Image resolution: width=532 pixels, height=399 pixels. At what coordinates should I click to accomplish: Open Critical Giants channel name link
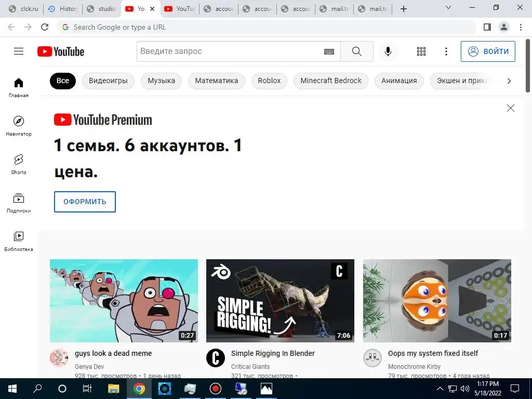point(250,367)
